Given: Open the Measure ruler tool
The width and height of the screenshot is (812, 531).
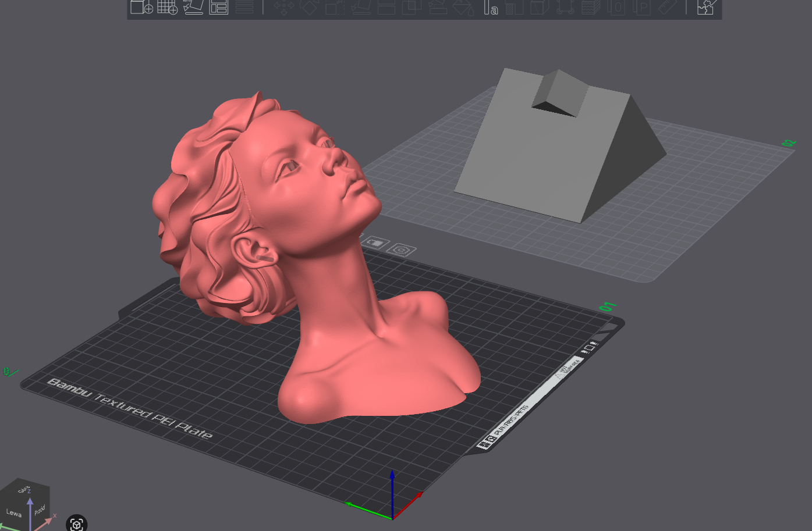Looking at the screenshot, I should [668, 7].
